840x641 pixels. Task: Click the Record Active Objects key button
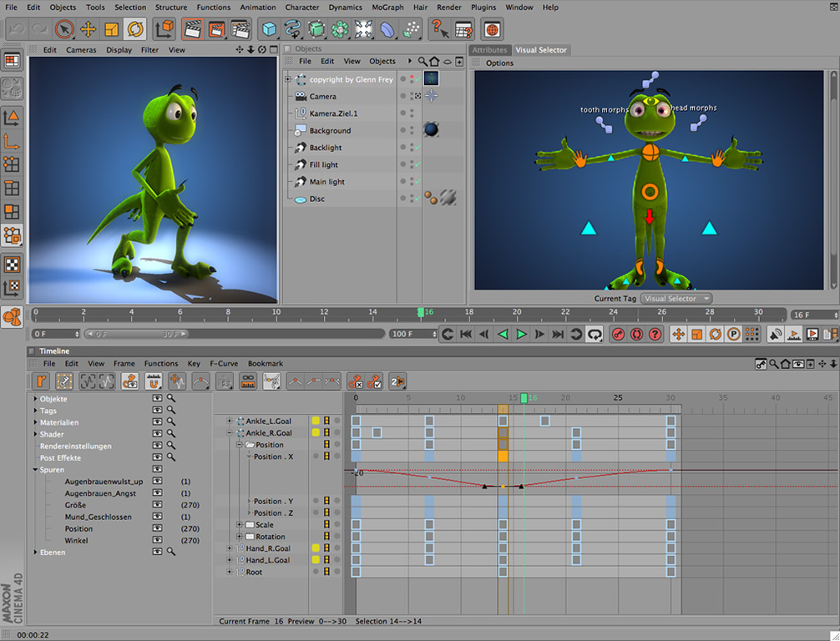pyautogui.click(x=618, y=335)
